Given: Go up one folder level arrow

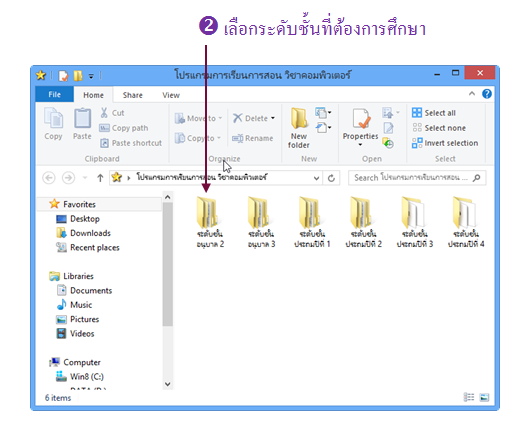Looking at the screenshot, I should point(100,178).
